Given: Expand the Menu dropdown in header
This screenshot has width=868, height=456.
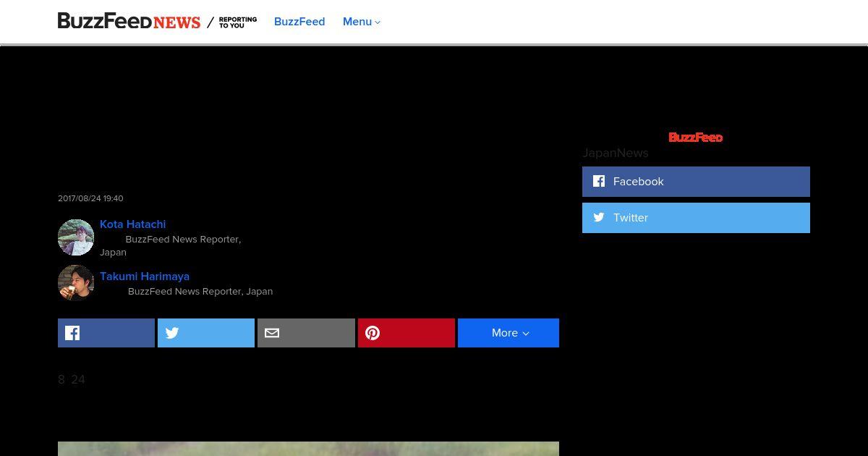Looking at the screenshot, I should pos(362,22).
